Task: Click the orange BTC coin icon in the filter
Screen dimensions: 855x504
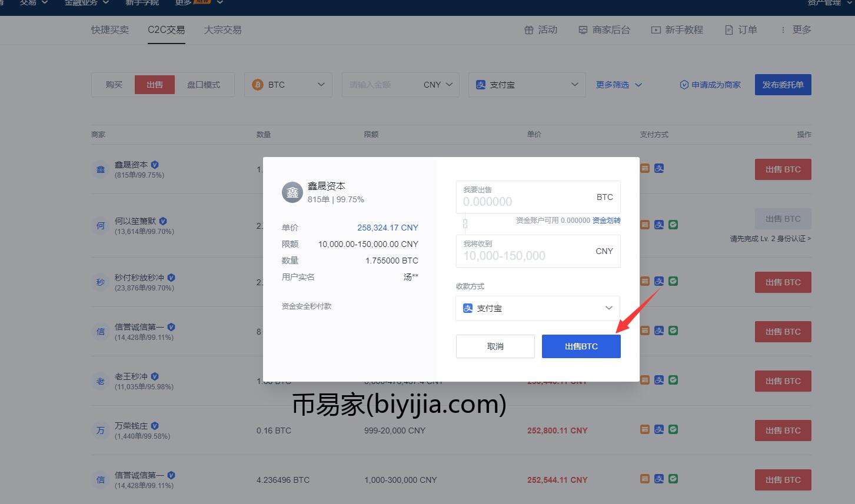Action: pyautogui.click(x=258, y=85)
